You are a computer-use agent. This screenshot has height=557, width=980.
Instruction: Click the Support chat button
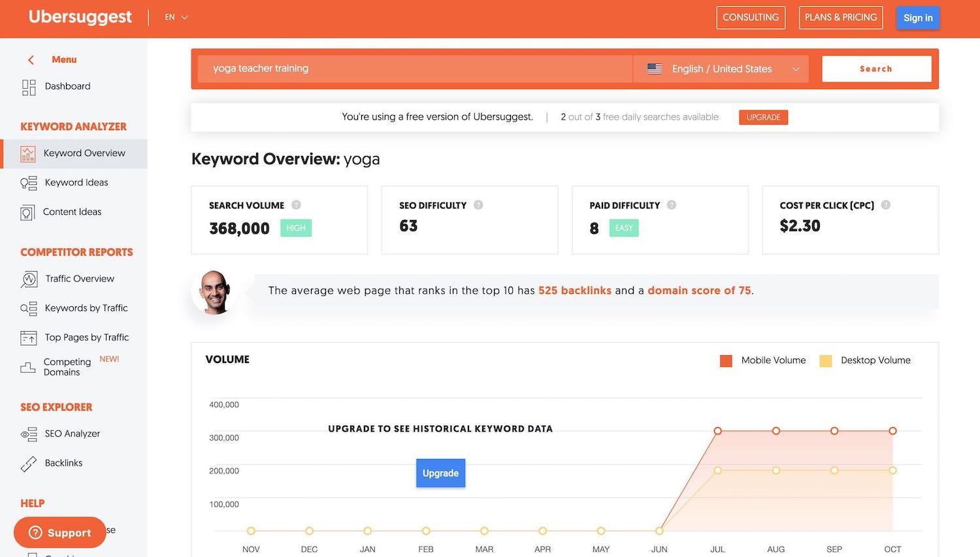pyautogui.click(x=59, y=533)
